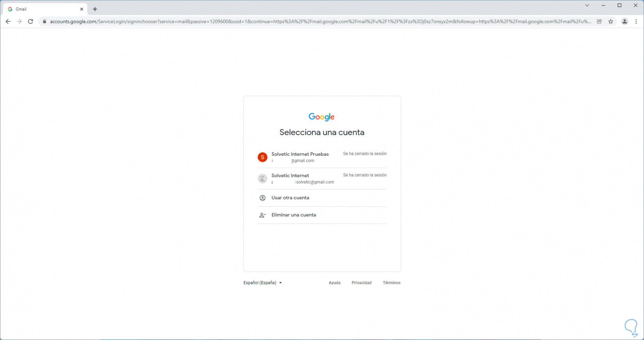Image resolution: width=644 pixels, height=340 pixels.
Task: Open the Chrome profile avatar icon
Action: (624, 21)
